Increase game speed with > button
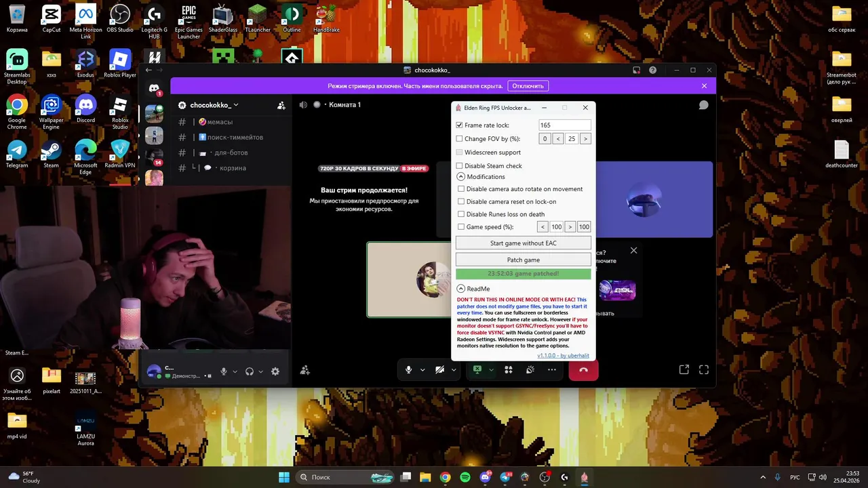 click(x=570, y=227)
